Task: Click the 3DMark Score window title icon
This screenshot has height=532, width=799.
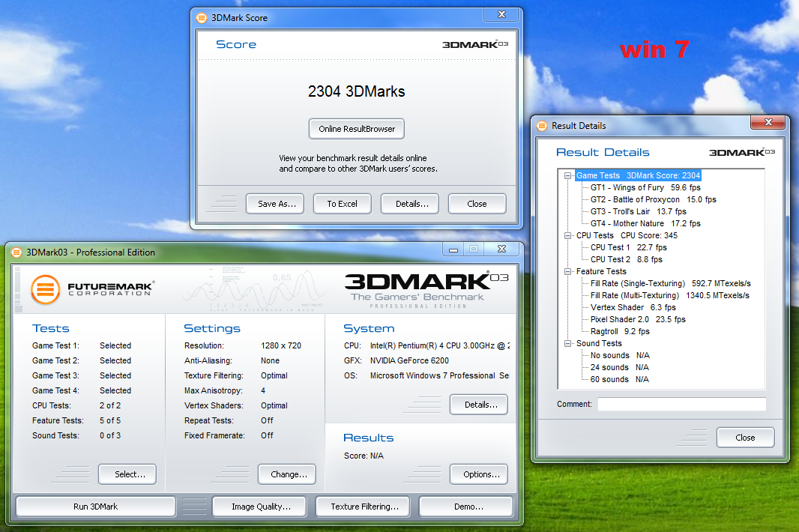Action: [202, 18]
